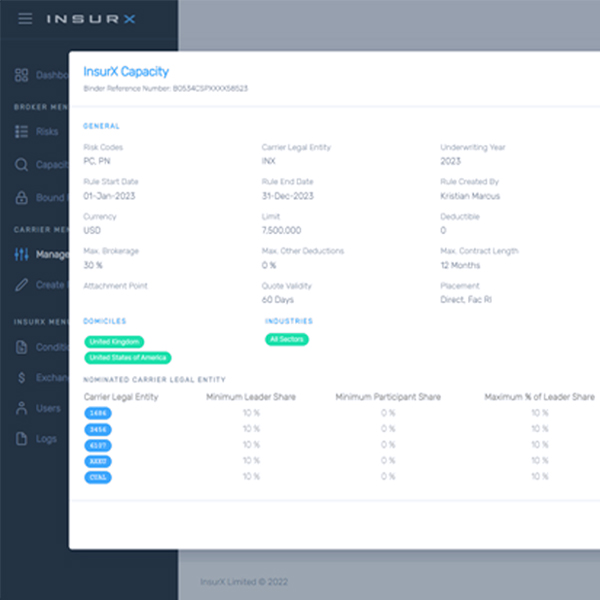The height and width of the screenshot is (600, 600).
Task: Click the United States of America domicile badge
Action: coord(128,357)
